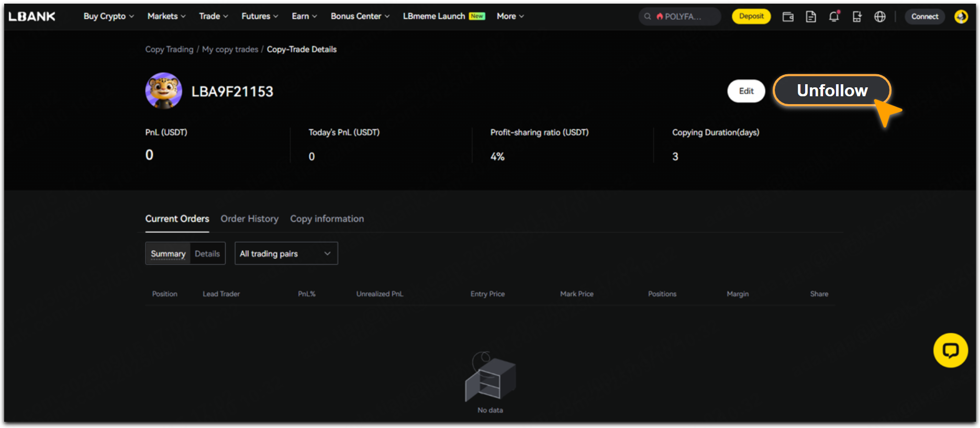Open the live chat support bubble
Image resolution: width=980 pixels, height=428 pixels.
click(x=950, y=350)
